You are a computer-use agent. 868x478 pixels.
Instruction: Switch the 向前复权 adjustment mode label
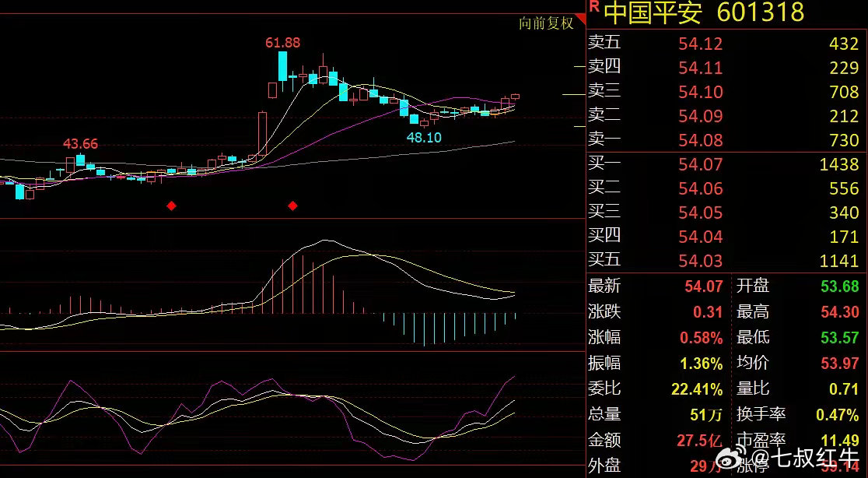(546, 23)
